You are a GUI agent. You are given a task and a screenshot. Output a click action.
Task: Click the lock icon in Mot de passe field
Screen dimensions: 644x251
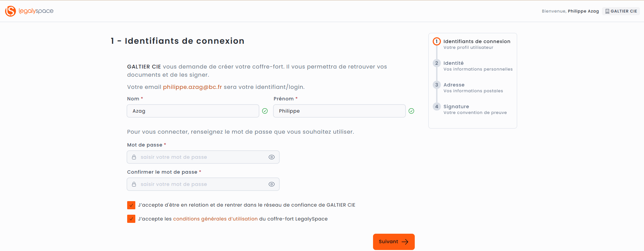click(134, 157)
